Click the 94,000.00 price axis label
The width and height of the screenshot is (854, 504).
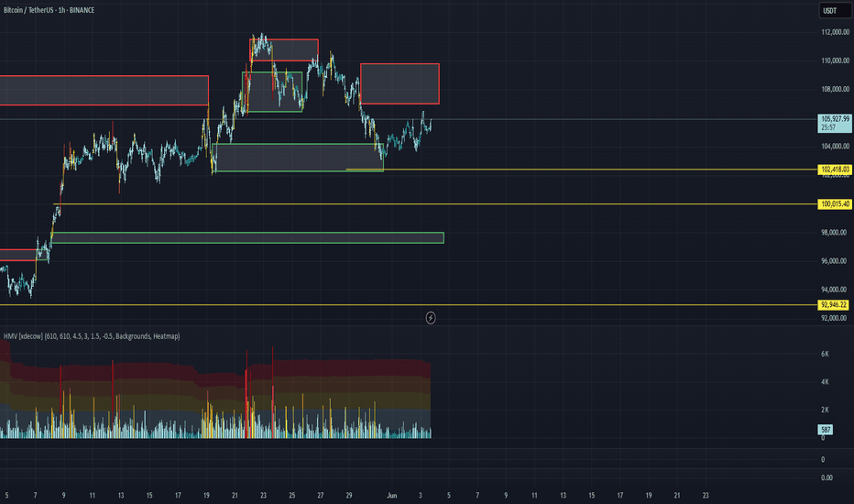click(834, 290)
